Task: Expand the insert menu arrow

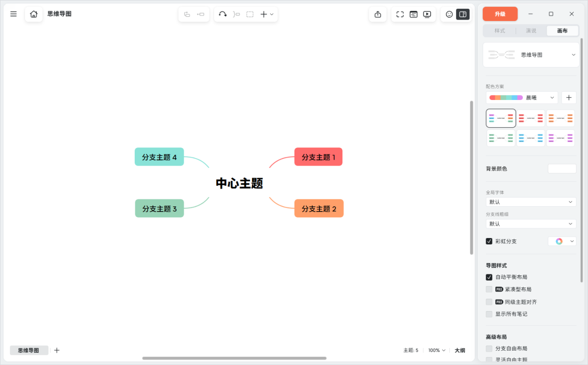Action: pos(272,14)
